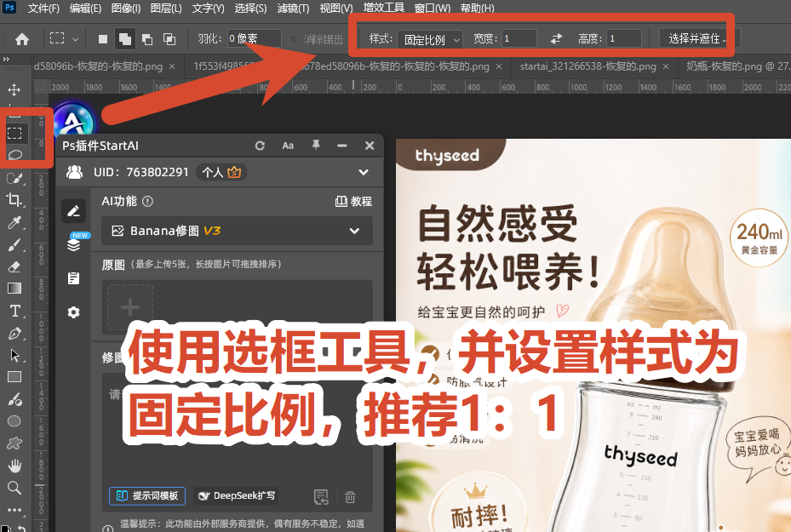Screen dimensions: 791x532
Task: Expand the toolbar double-arrow at top left
Action: pos(6,59)
